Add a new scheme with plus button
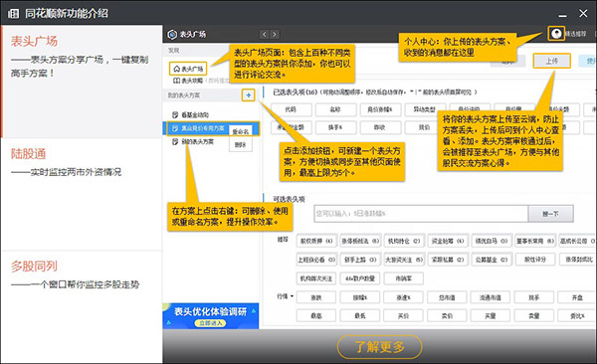The width and height of the screenshot is (597, 364). [248, 95]
